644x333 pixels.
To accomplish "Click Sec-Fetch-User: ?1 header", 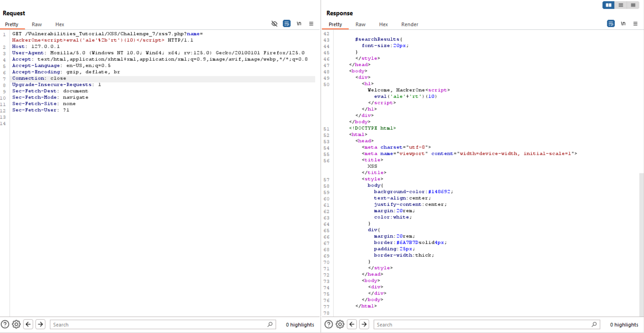I will [41, 110].
